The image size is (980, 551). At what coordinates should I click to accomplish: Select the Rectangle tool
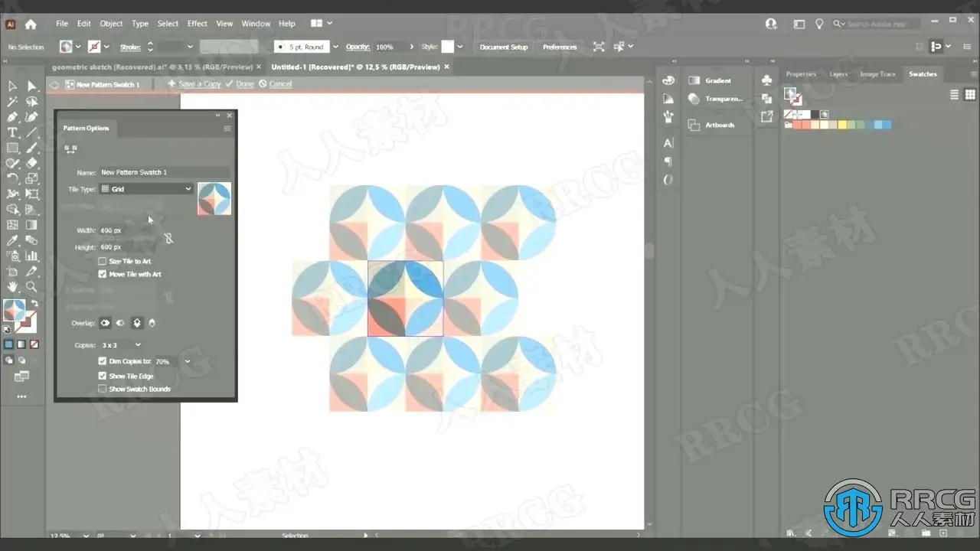[x=12, y=148]
